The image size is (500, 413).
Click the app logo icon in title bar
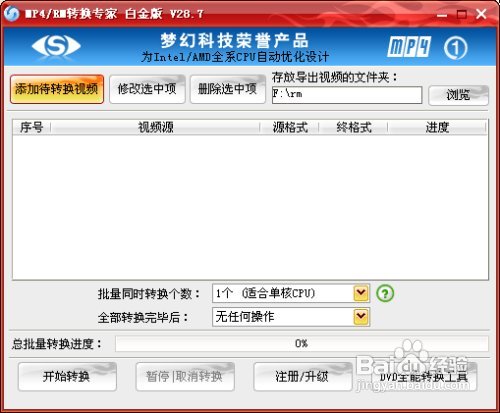[x=12, y=13]
